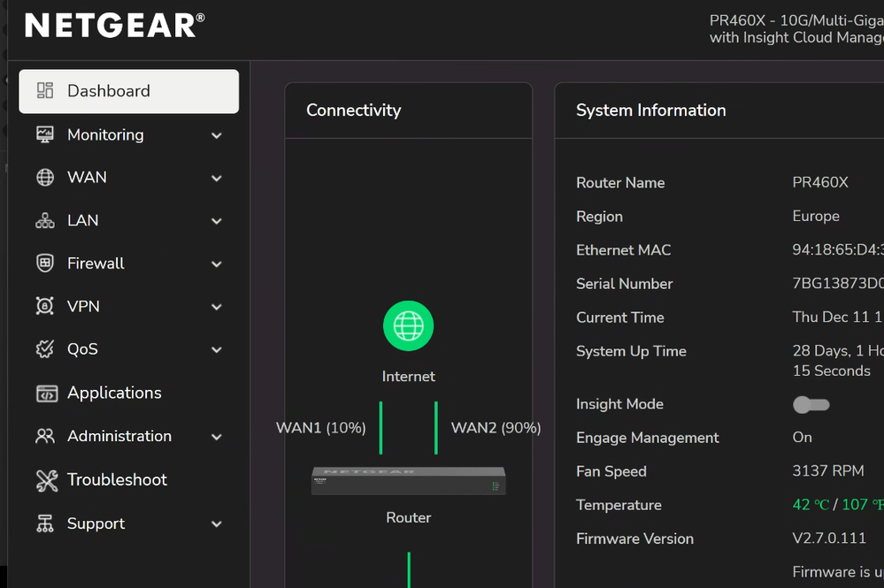
Task: Open the Applications menu item
Action: tap(114, 393)
